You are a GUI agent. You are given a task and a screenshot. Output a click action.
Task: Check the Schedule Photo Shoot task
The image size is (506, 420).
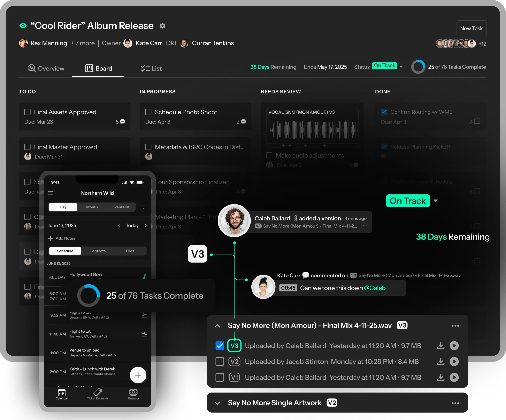point(148,112)
